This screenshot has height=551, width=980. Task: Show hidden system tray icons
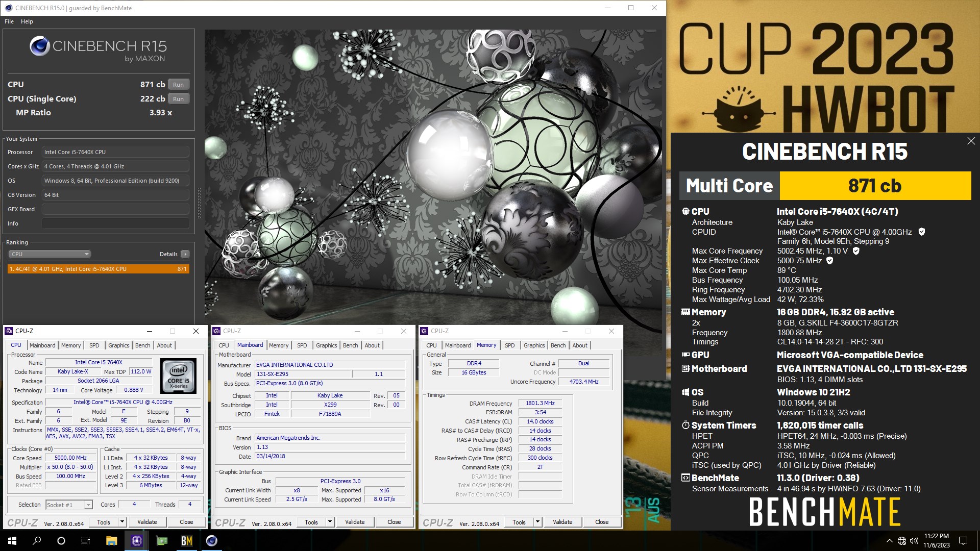[890, 541]
